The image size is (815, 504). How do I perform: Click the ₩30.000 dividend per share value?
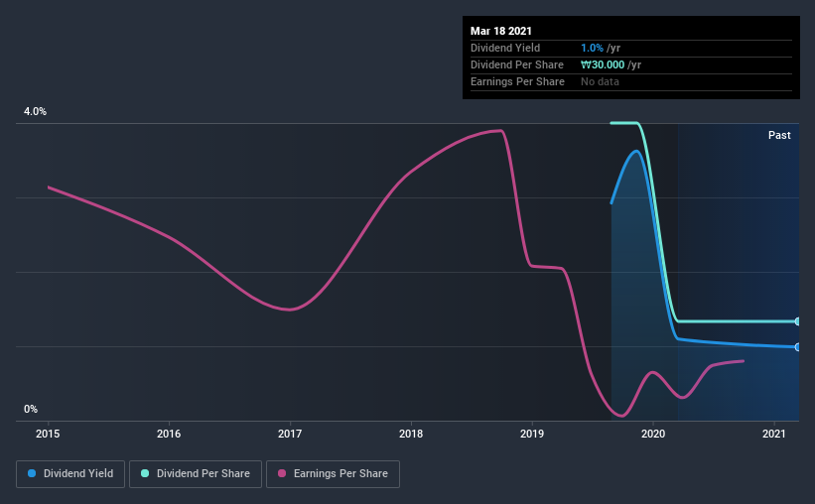pyautogui.click(x=603, y=64)
